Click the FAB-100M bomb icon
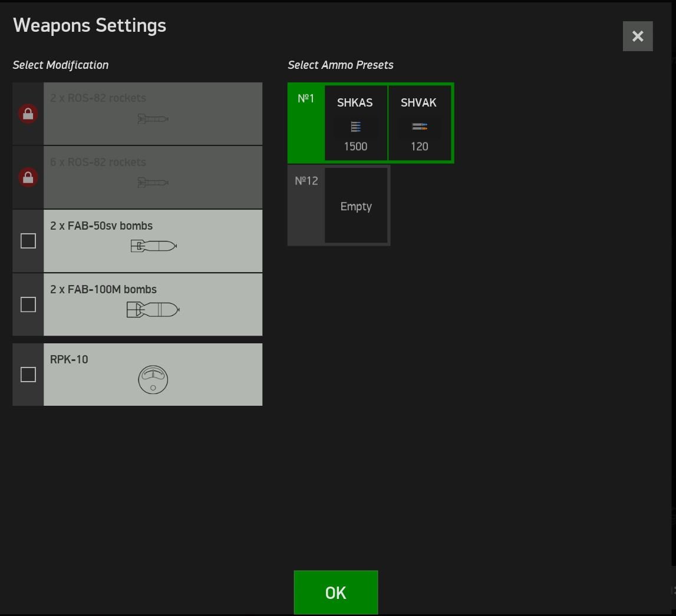676x616 pixels. pyautogui.click(x=153, y=310)
